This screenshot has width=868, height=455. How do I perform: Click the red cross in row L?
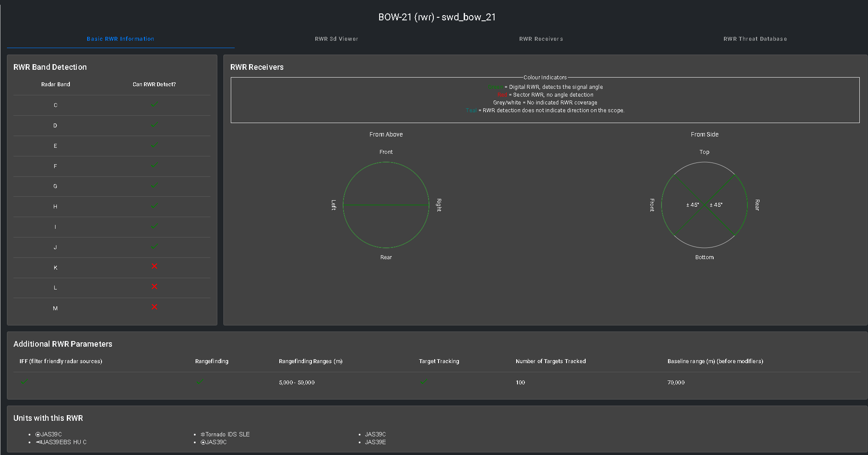pos(154,286)
